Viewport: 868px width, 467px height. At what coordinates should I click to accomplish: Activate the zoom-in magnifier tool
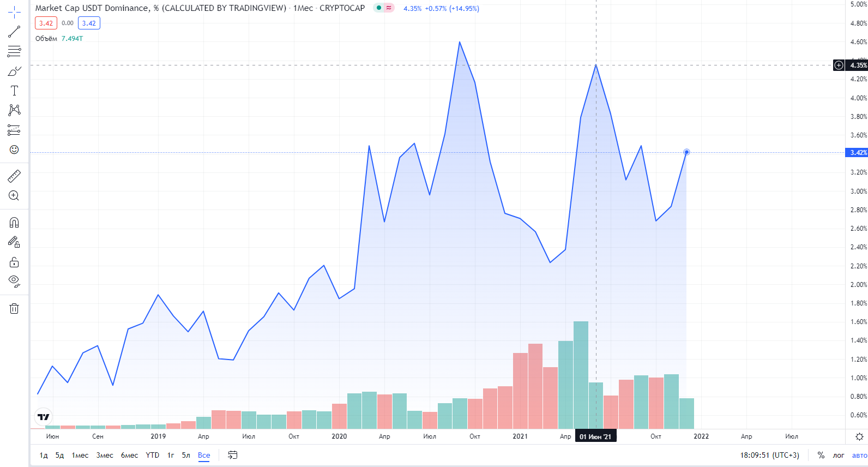click(x=14, y=195)
